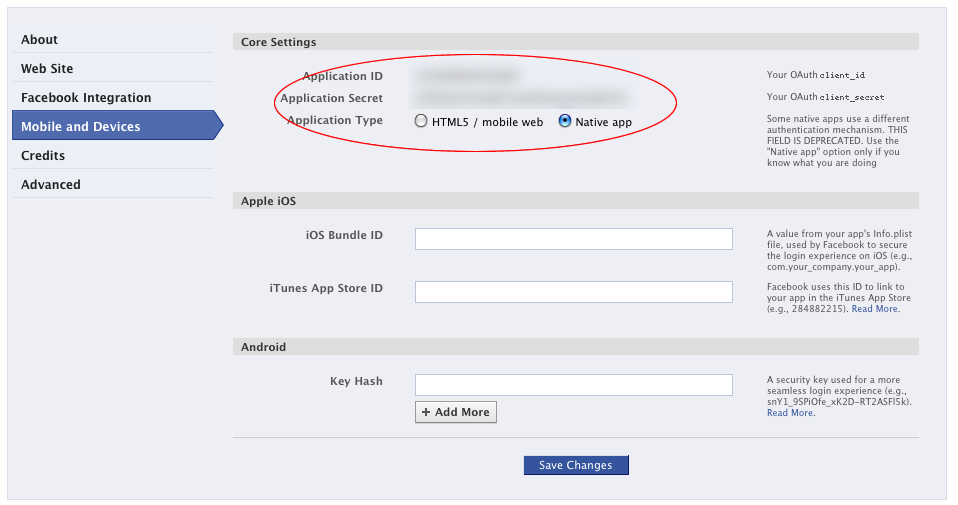The width and height of the screenshot is (958, 505).
Task: Add another key hash with Add More
Action: [x=455, y=412]
